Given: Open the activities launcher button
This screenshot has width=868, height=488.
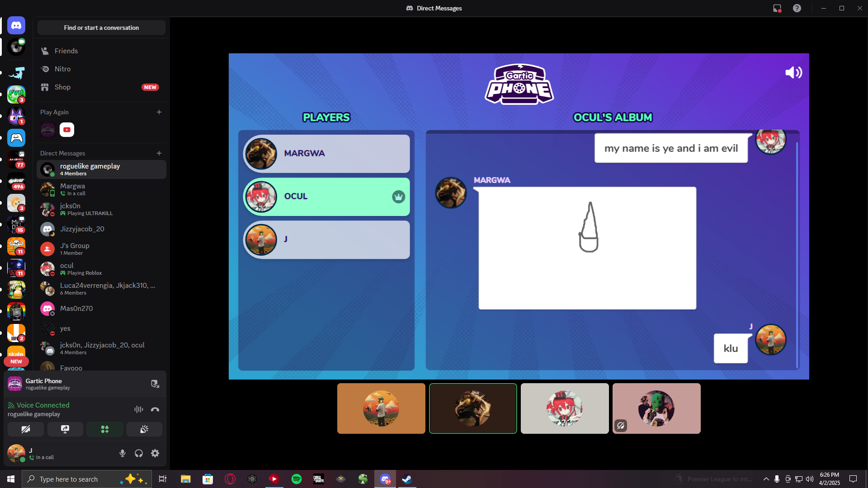Looking at the screenshot, I should click(x=104, y=429).
